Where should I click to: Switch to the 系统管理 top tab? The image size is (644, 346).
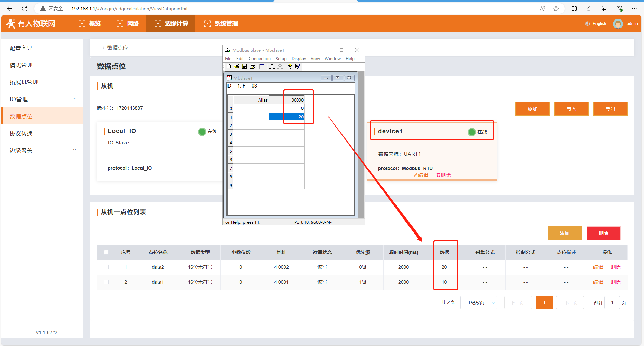tap(221, 24)
